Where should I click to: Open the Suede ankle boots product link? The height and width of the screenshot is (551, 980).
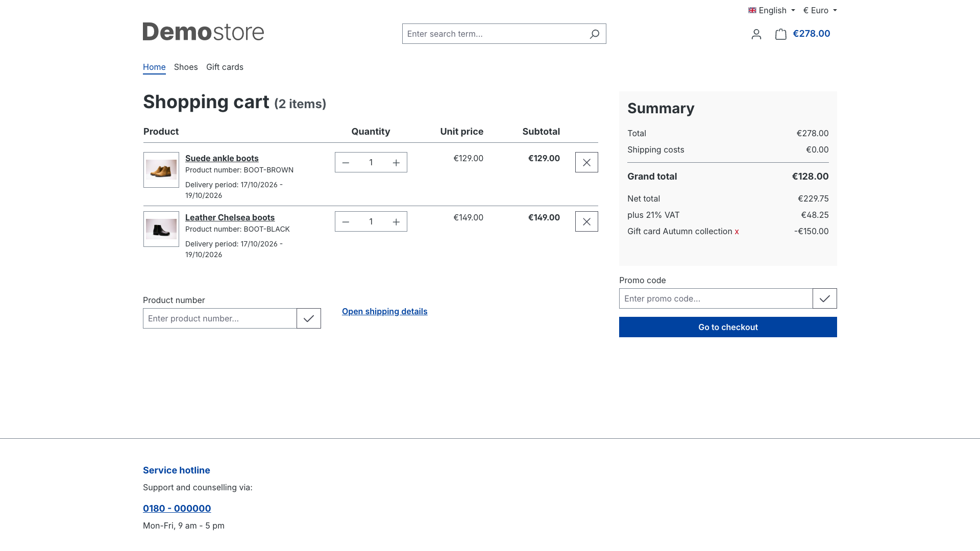tap(222, 158)
